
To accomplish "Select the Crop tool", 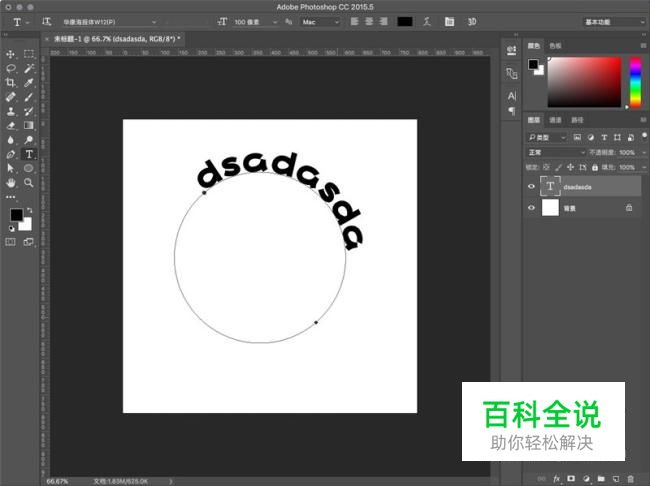I will point(11,83).
